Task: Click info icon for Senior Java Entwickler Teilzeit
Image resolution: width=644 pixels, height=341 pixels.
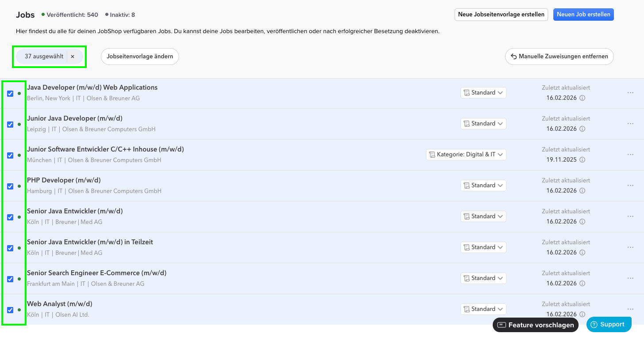Action: [582, 253]
